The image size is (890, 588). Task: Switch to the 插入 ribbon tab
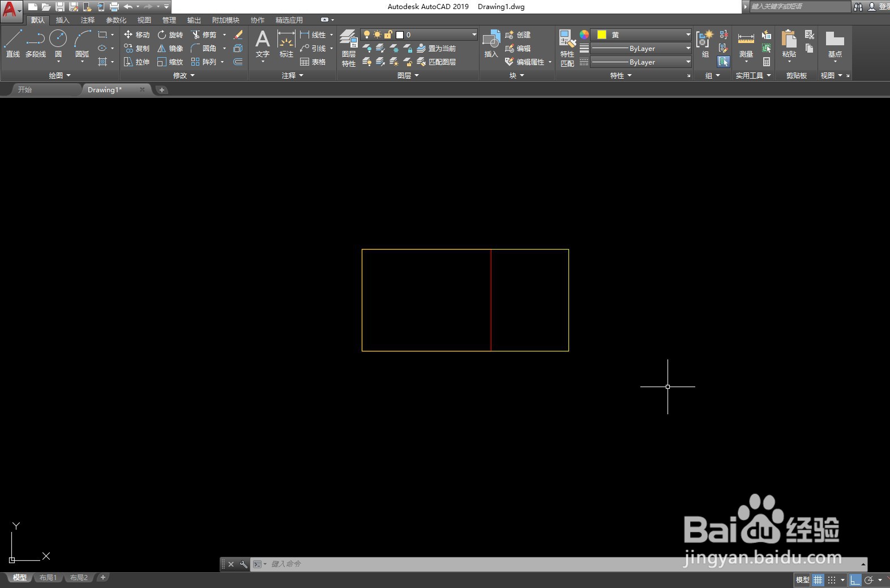[62, 20]
